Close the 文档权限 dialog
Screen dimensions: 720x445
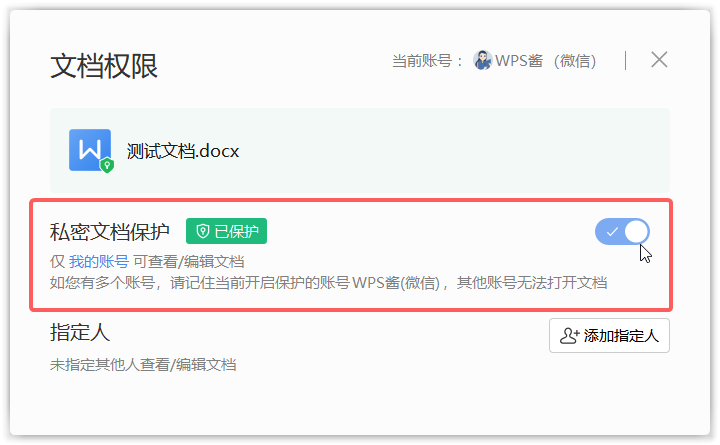pos(659,60)
